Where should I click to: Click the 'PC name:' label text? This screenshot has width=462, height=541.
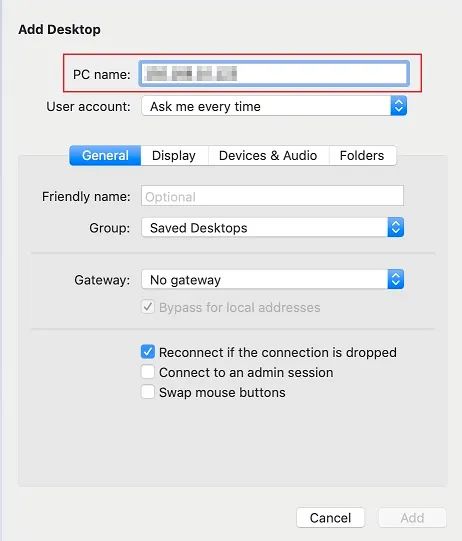pyautogui.click(x=101, y=75)
